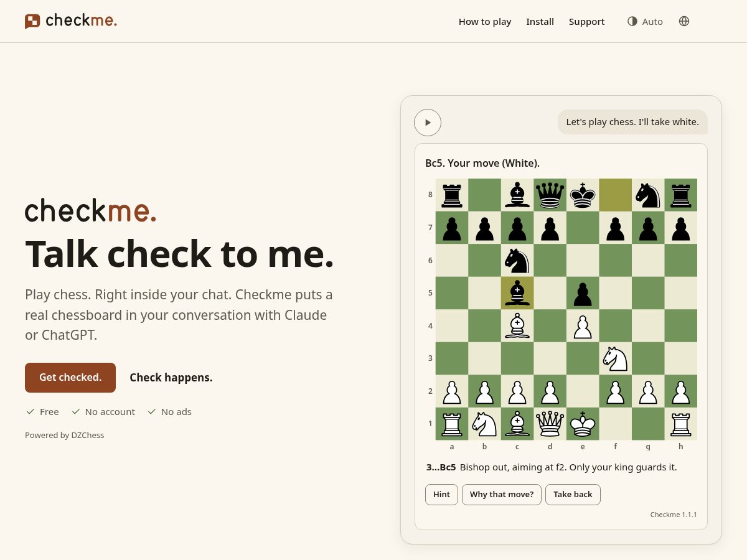Click the Check happens. link
Viewport: 747px width, 560px height.
[171, 378]
